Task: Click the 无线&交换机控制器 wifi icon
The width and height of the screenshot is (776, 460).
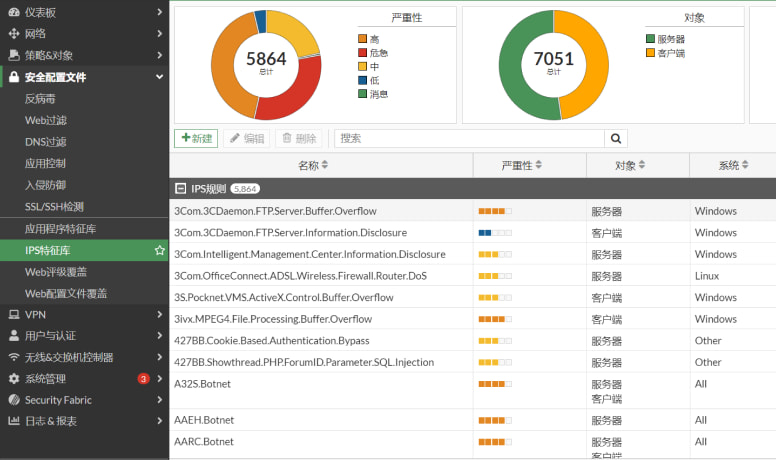Action: [x=14, y=357]
